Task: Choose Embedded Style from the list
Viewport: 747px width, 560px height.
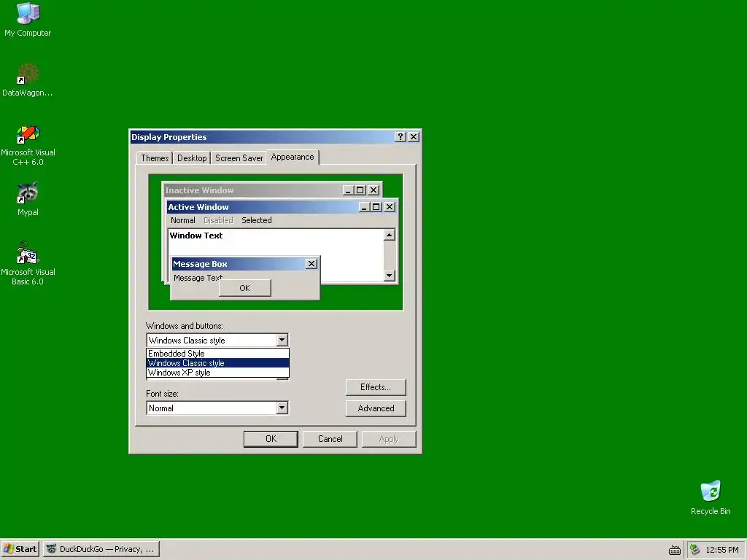Action: click(217, 354)
